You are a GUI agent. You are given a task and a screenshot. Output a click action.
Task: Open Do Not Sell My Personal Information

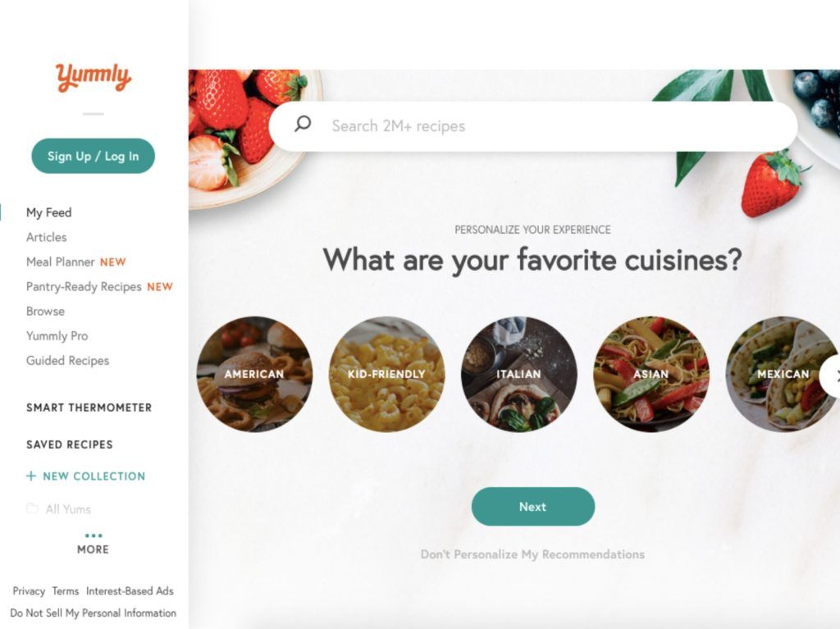tap(94, 613)
